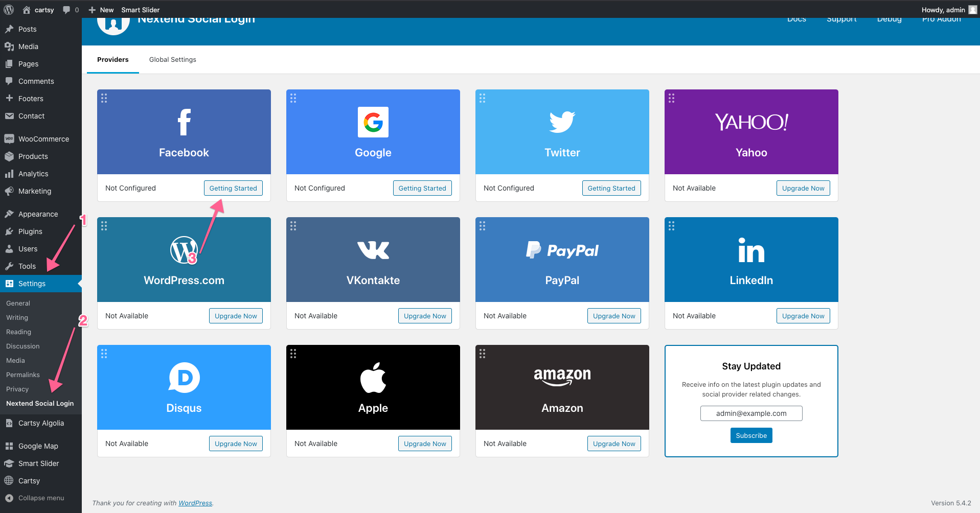980x513 pixels.
Task: Open the Cartsy Algolia sidebar item
Action: 41,423
